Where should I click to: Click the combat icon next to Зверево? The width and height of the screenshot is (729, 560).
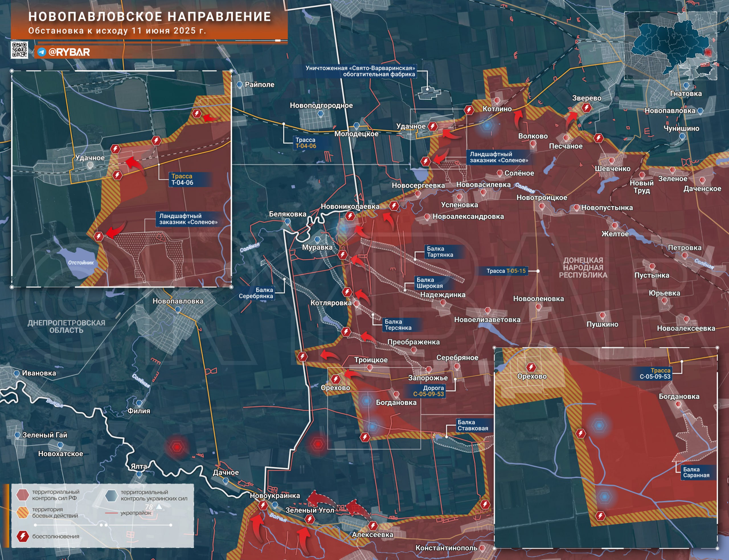586,108
